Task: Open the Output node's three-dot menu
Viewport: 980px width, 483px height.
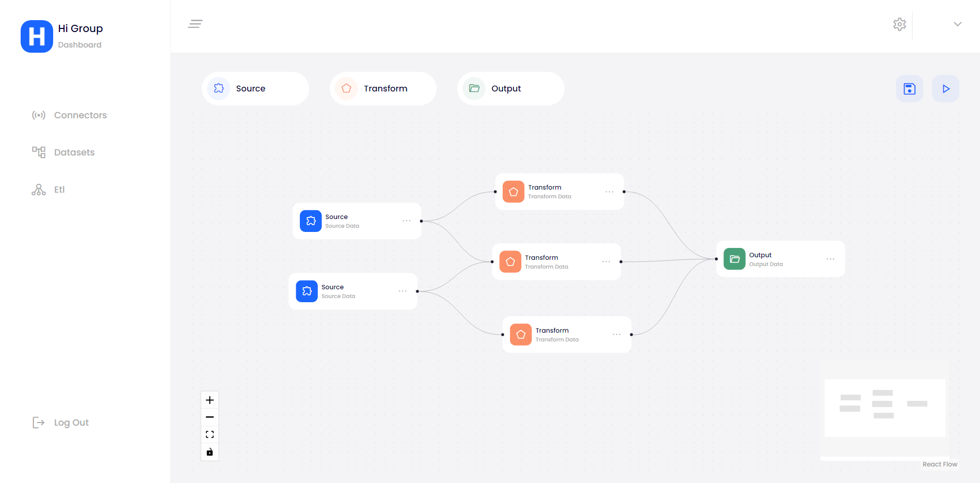Action: tap(830, 259)
